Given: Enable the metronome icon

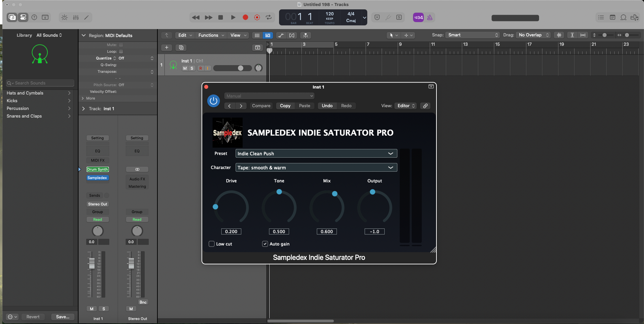Looking at the screenshot, I should [x=430, y=17].
